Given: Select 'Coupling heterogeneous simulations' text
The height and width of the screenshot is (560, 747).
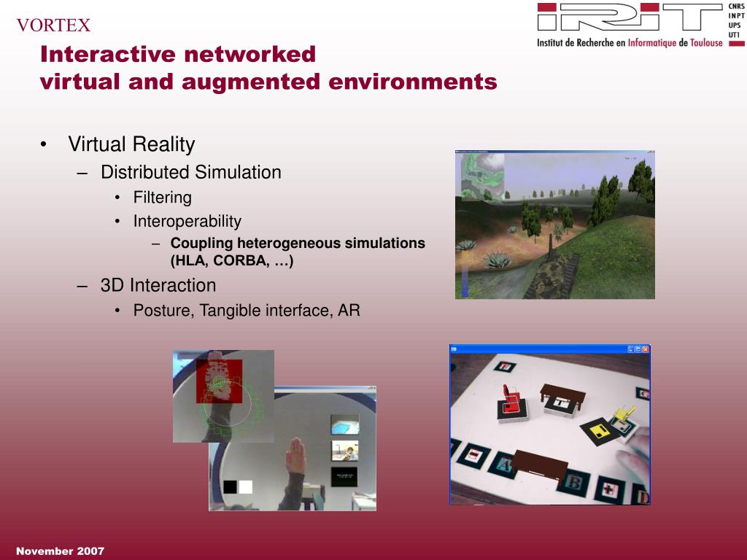Looking at the screenshot, I should (x=298, y=243).
